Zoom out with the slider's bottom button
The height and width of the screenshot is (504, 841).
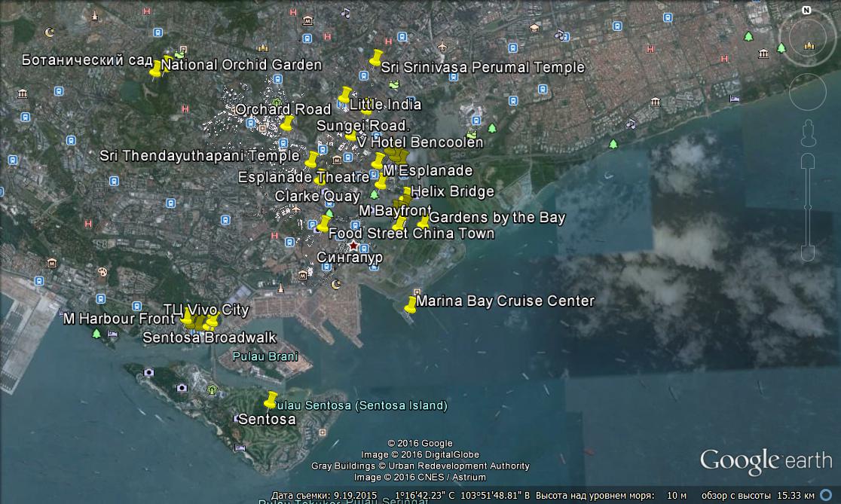(808, 253)
